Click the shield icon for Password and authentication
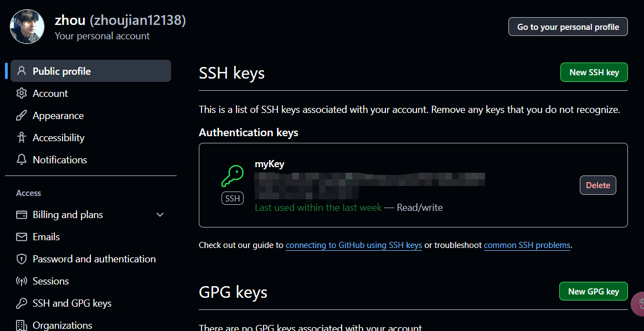The width and height of the screenshot is (644, 331). pyautogui.click(x=22, y=259)
